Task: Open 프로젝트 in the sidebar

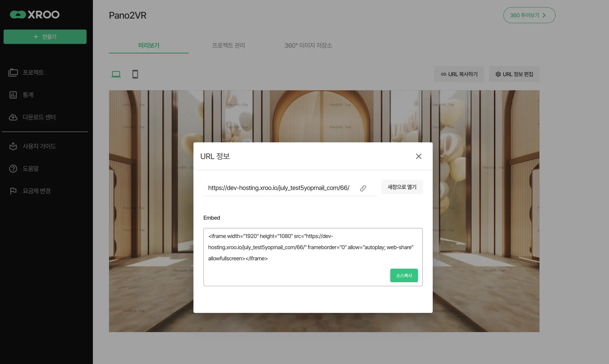Action: 33,73
